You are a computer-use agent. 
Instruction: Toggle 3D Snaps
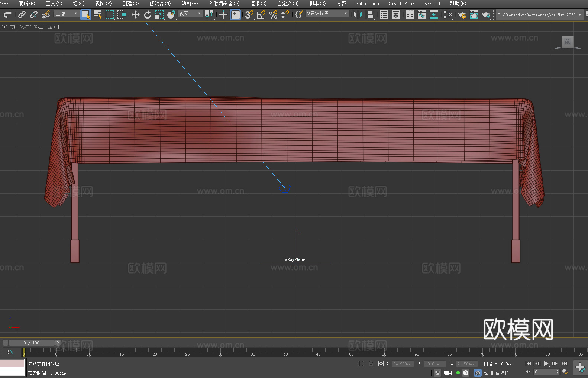point(249,14)
